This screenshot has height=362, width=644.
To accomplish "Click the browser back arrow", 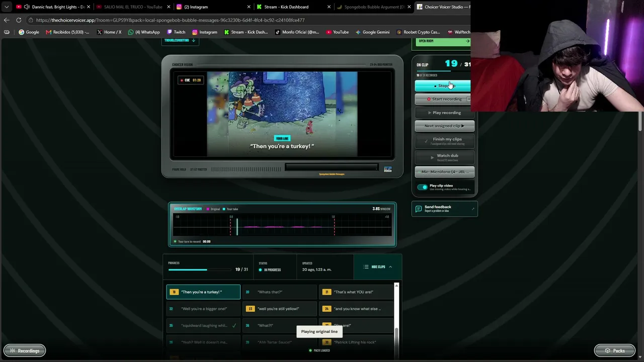I will pyautogui.click(x=7, y=20).
